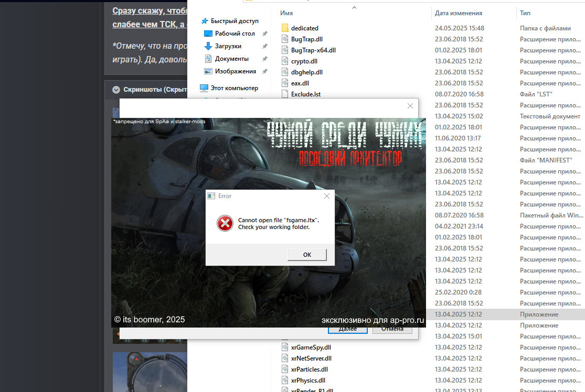Select the xrPhysics.dll file icon
This screenshot has height=392, width=585.
[x=285, y=380]
